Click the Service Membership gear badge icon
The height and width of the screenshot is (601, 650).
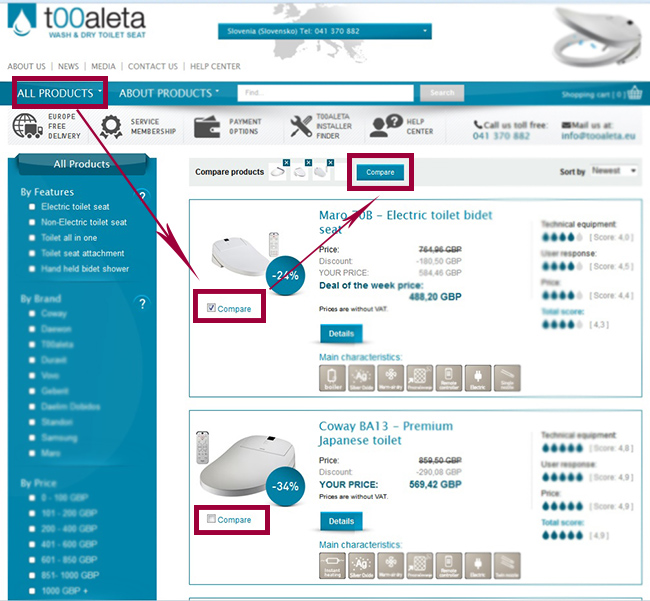[x=111, y=126]
